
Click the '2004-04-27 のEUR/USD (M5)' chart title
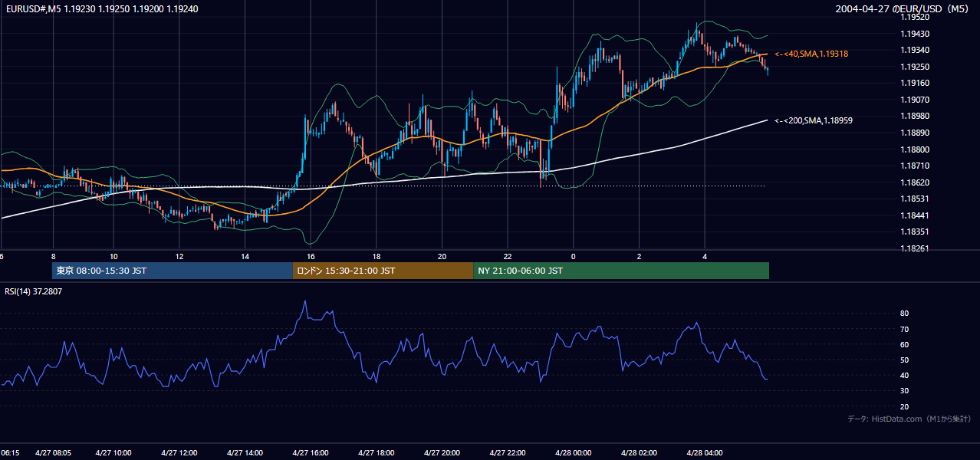point(902,9)
